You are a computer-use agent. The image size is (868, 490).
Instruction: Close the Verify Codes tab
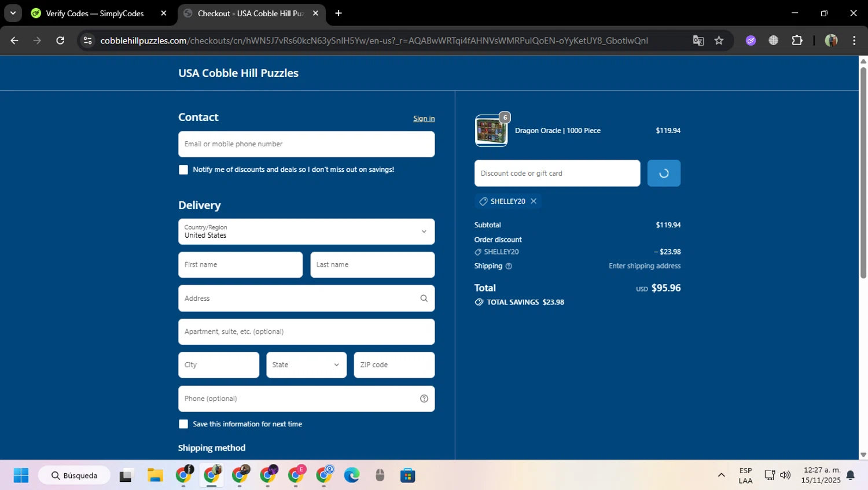coord(164,13)
